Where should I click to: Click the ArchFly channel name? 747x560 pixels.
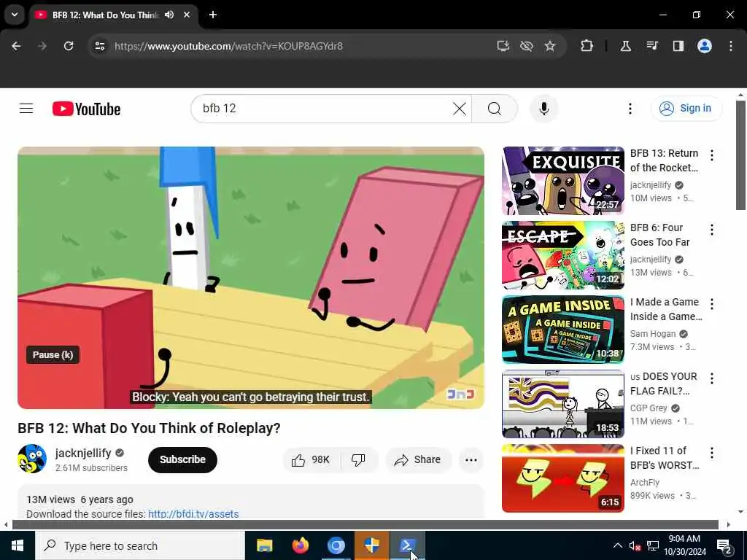(645, 483)
